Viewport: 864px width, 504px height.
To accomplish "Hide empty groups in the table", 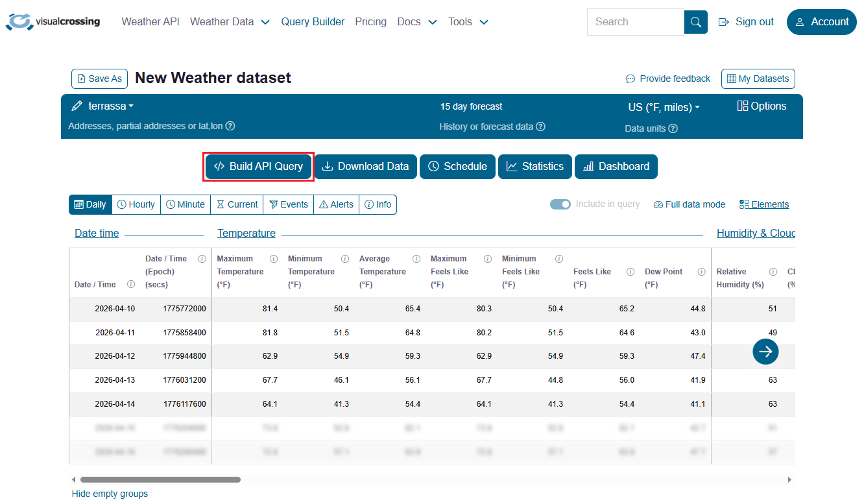I will pyautogui.click(x=110, y=494).
